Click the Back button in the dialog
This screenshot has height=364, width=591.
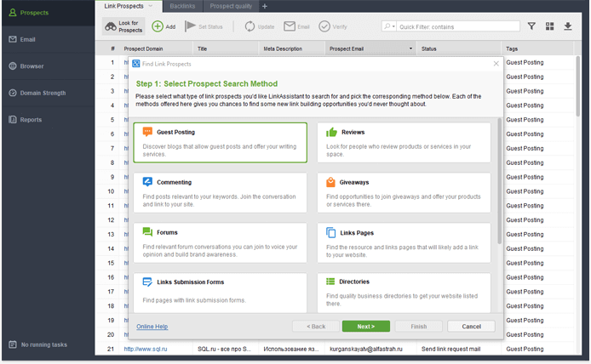pos(316,327)
